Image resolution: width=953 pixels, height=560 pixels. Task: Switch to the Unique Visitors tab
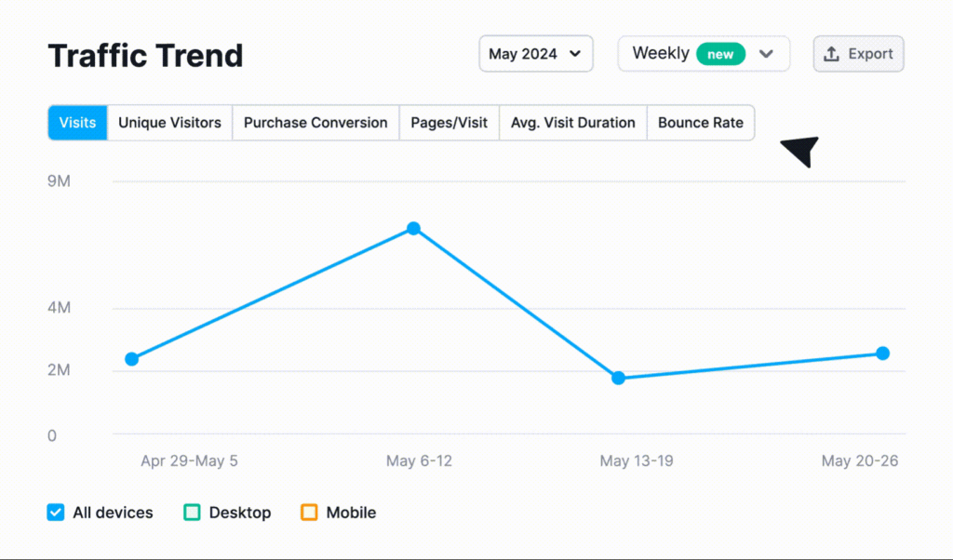coord(169,123)
